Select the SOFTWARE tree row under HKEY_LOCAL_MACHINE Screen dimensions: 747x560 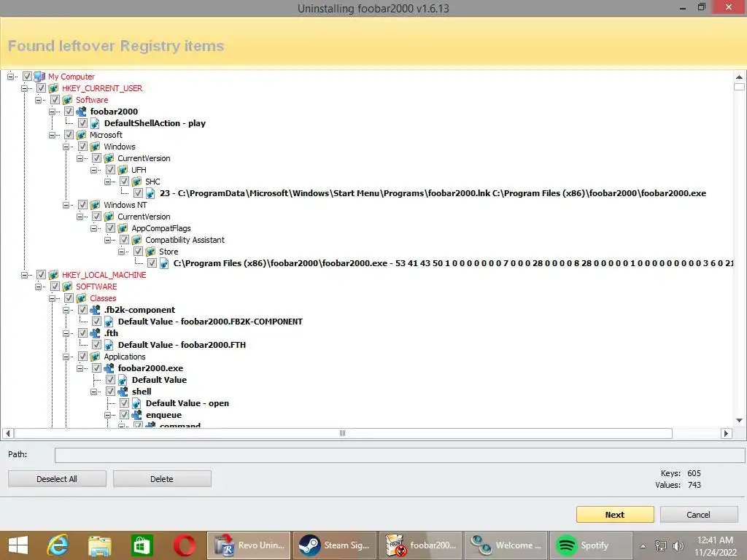tap(96, 287)
